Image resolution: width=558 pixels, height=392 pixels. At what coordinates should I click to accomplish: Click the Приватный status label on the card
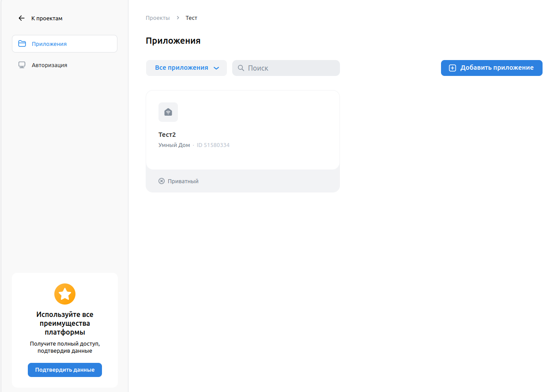coord(183,181)
